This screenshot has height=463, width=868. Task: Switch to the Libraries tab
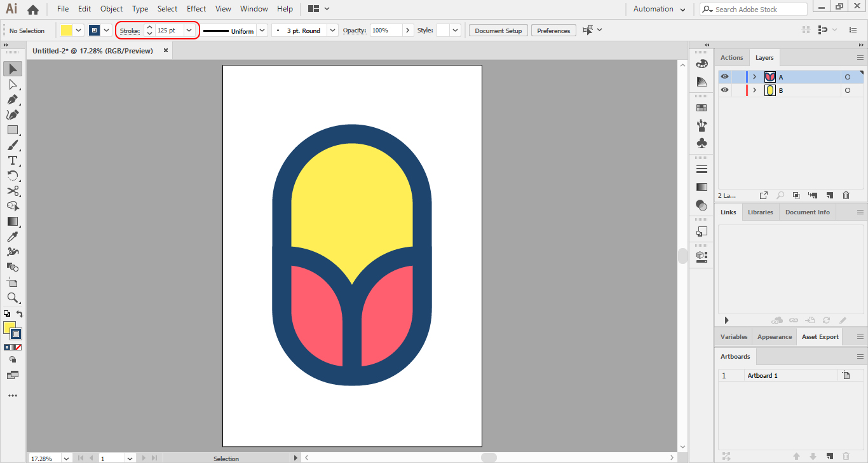[760, 212]
